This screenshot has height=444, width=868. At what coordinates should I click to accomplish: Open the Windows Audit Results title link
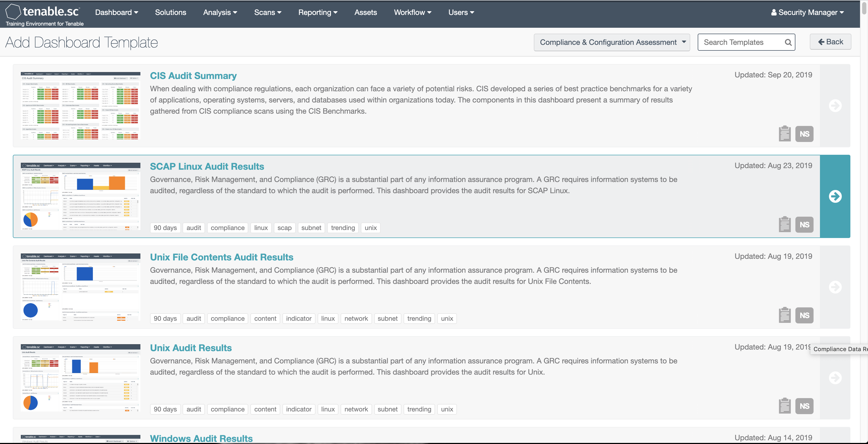201,438
